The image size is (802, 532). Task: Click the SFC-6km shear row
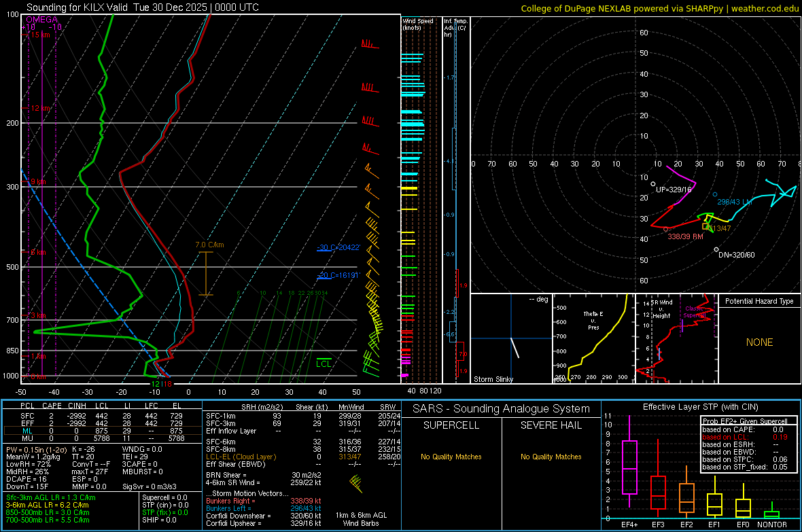coord(303,442)
